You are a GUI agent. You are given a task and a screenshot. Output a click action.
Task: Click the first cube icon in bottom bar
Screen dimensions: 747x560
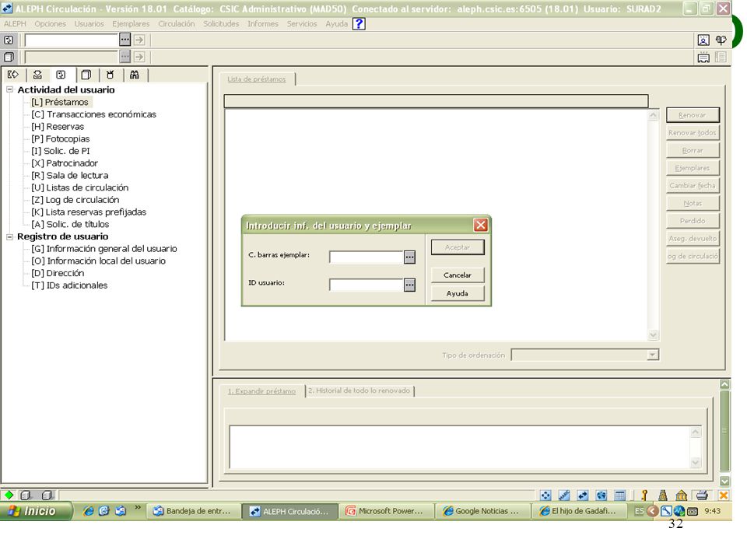click(x=26, y=495)
